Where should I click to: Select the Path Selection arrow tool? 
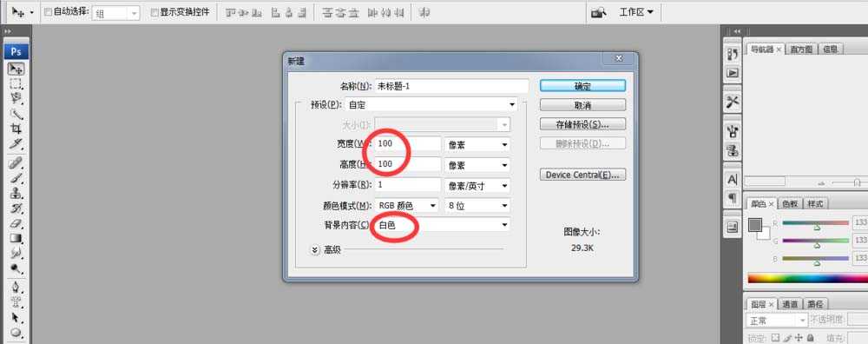16,317
